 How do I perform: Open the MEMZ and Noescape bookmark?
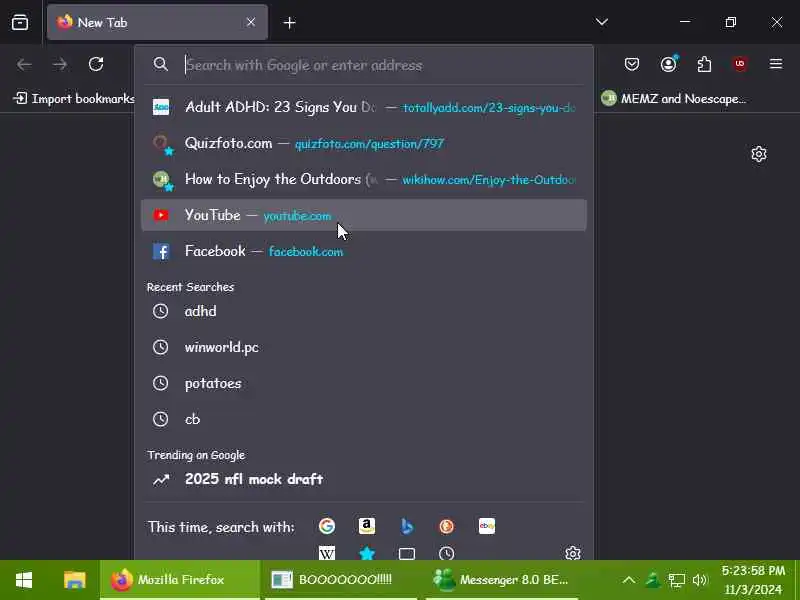[x=673, y=98]
